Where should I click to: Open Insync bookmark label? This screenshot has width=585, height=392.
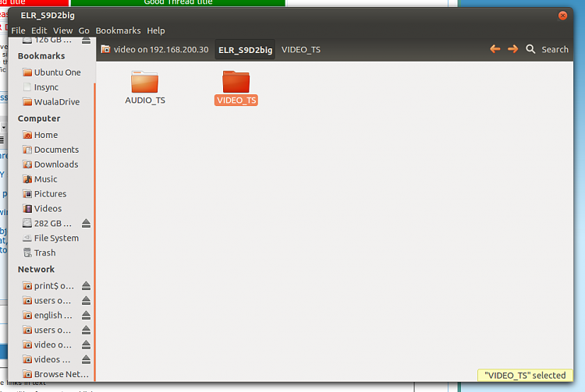pyautogui.click(x=46, y=87)
